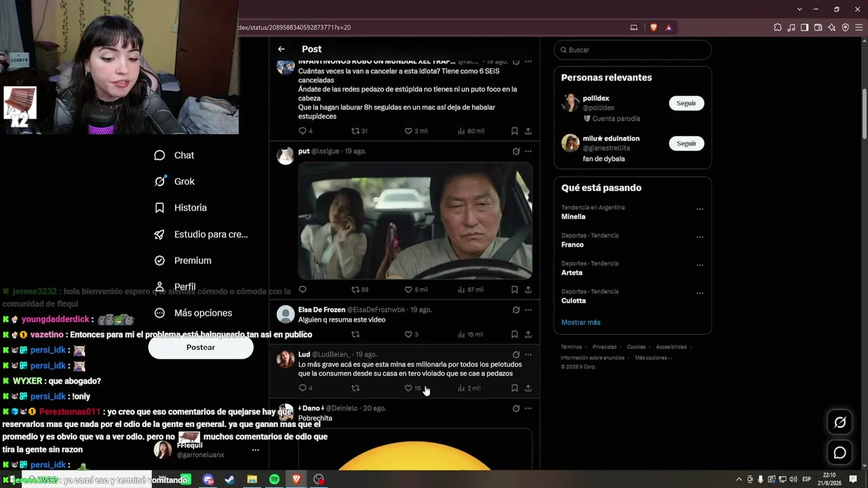868x488 pixels.
Task: Open more options for Arteta trend
Action: coord(700,266)
